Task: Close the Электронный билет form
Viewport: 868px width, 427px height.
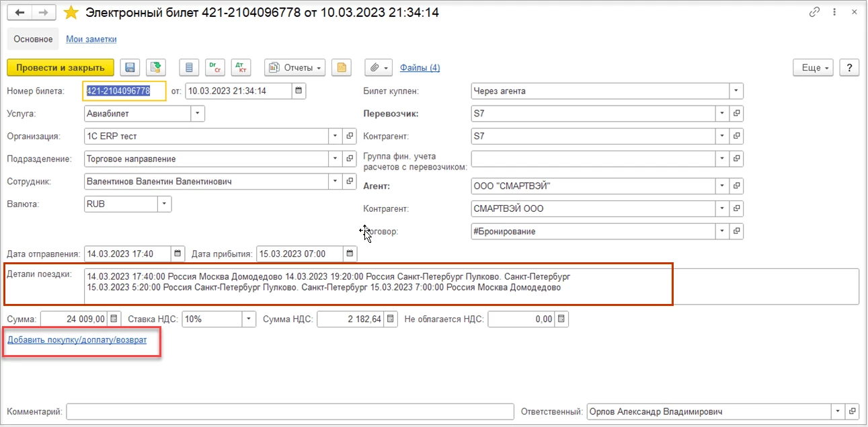Action: coord(853,12)
